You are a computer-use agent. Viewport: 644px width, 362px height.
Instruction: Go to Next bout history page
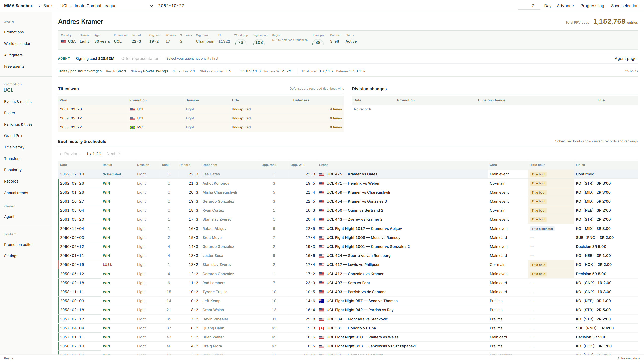[113, 154]
